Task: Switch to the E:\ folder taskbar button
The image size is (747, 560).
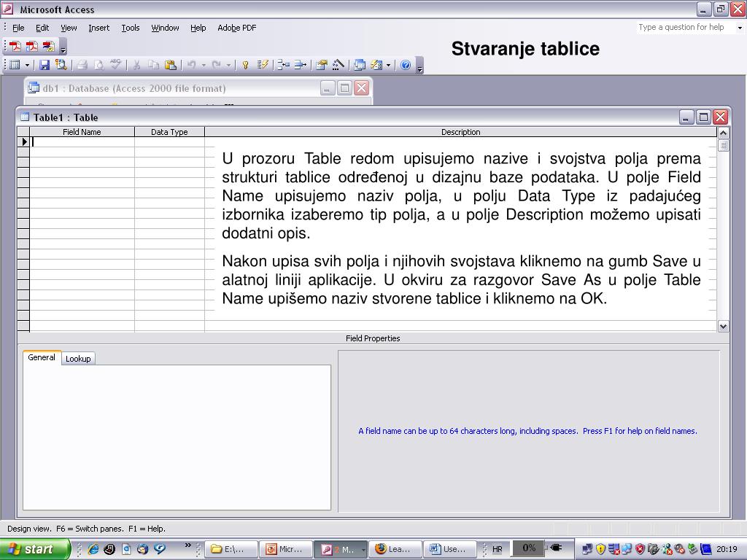Action: pos(231,549)
